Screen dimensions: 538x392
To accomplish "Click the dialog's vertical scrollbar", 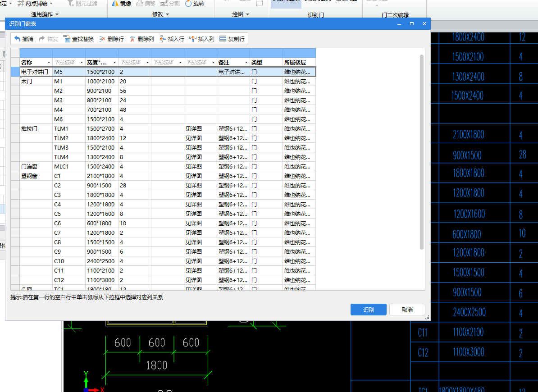I will point(422,152).
